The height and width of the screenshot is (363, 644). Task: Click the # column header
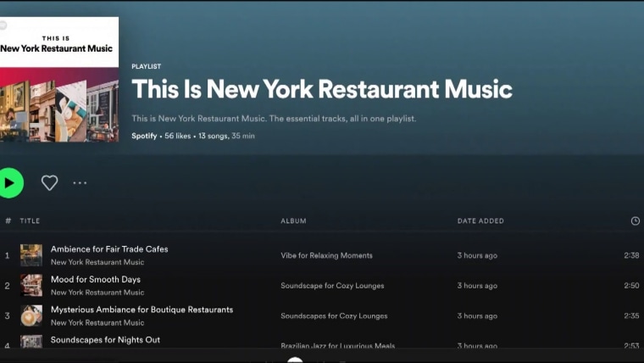point(8,221)
